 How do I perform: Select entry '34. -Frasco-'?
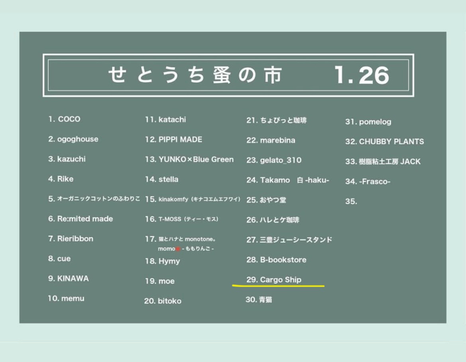tap(368, 182)
